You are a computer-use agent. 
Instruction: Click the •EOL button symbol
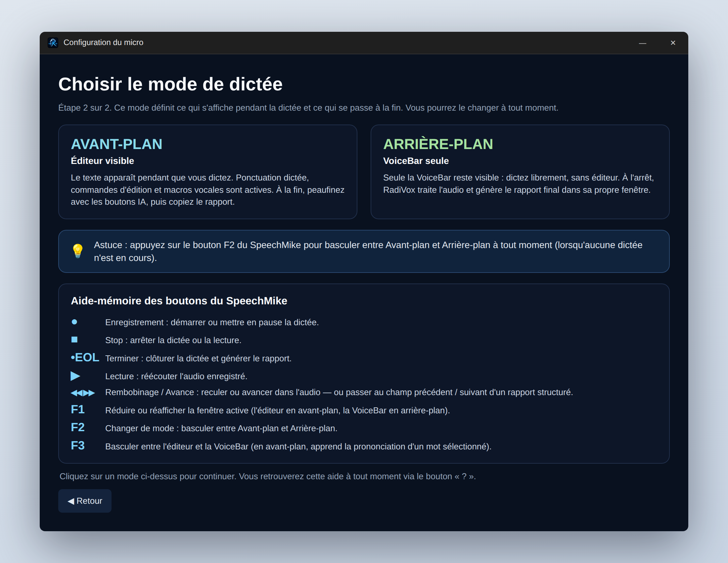85,358
